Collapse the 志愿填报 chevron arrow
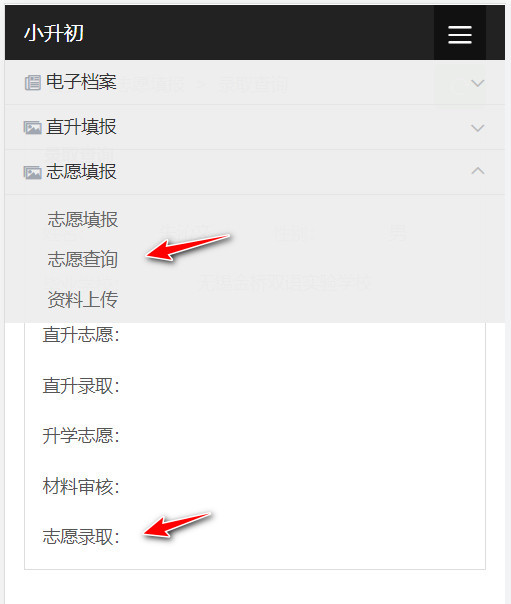Screen dimensions: 511x604 pos(477,171)
